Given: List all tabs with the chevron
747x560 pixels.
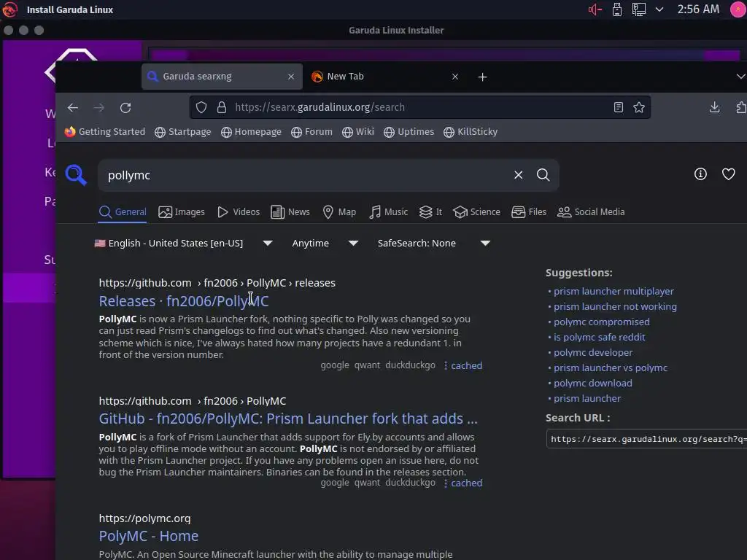Looking at the screenshot, I should point(740,76).
